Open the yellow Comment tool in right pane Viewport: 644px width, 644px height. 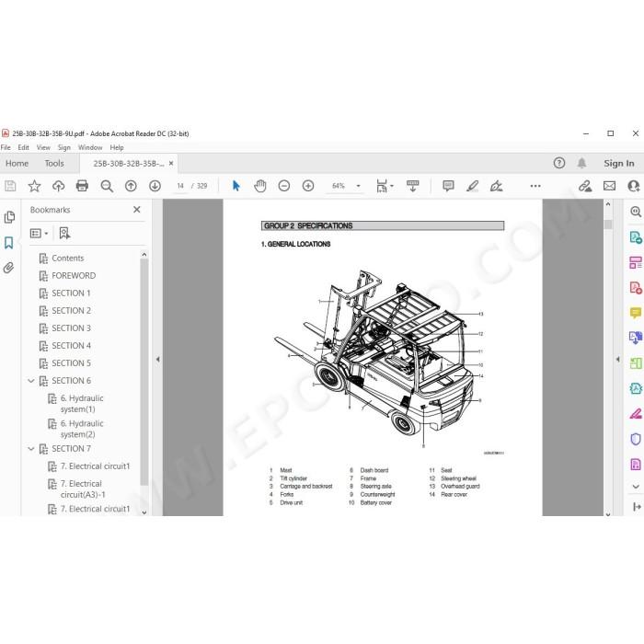pyautogui.click(x=636, y=313)
